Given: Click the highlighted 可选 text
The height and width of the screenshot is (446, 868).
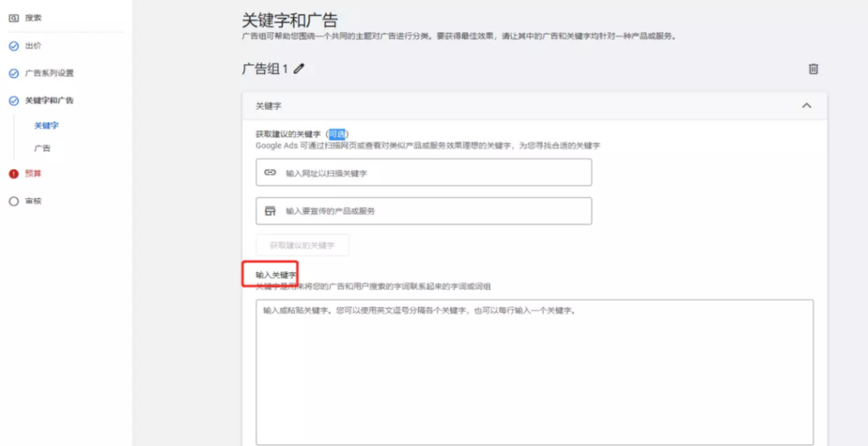Looking at the screenshot, I should 337,134.
